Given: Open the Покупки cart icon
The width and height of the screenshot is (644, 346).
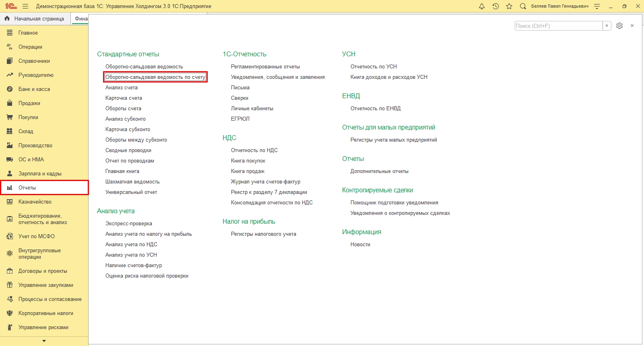Looking at the screenshot, I should (x=10, y=117).
